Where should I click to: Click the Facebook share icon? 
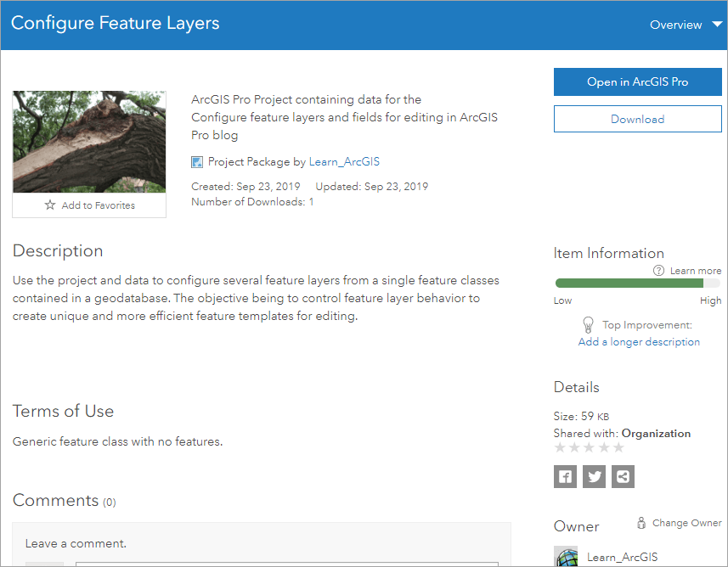tap(565, 476)
